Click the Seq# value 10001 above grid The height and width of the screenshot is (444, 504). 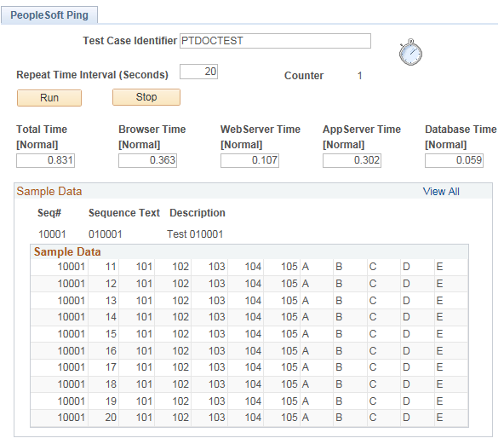52,234
